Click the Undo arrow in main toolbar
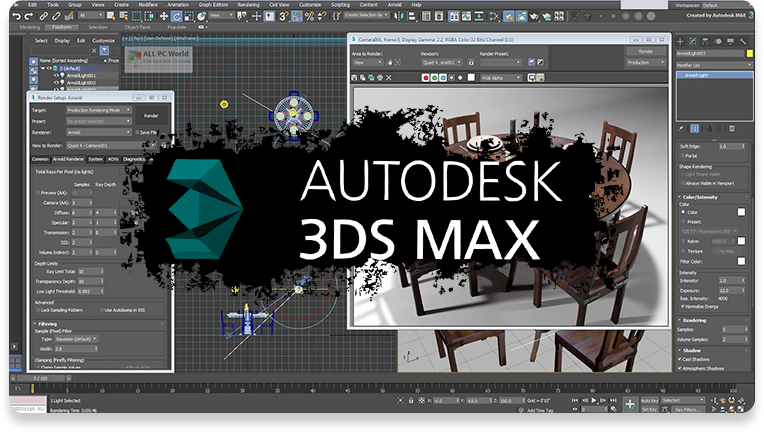 17,17
